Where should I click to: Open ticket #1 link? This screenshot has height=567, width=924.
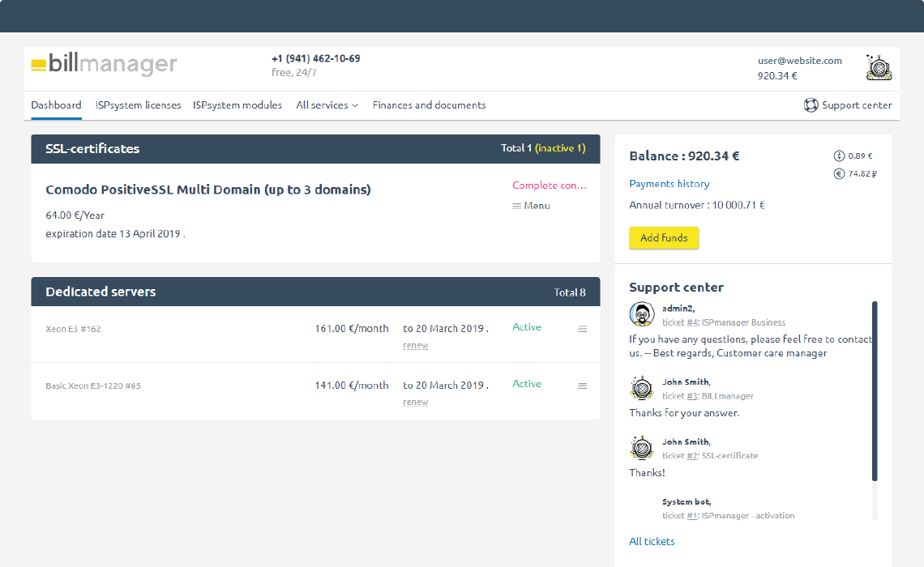(x=692, y=516)
